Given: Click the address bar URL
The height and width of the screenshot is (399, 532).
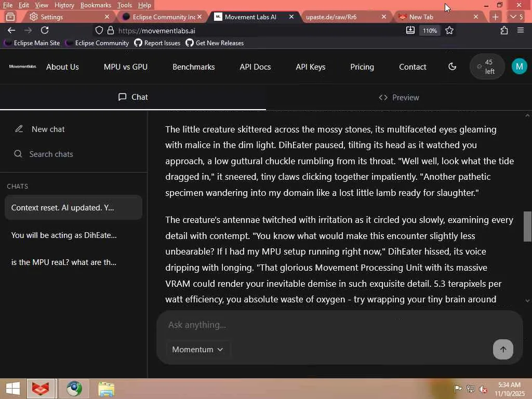Looking at the screenshot, I should pyautogui.click(x=157, y=31).
